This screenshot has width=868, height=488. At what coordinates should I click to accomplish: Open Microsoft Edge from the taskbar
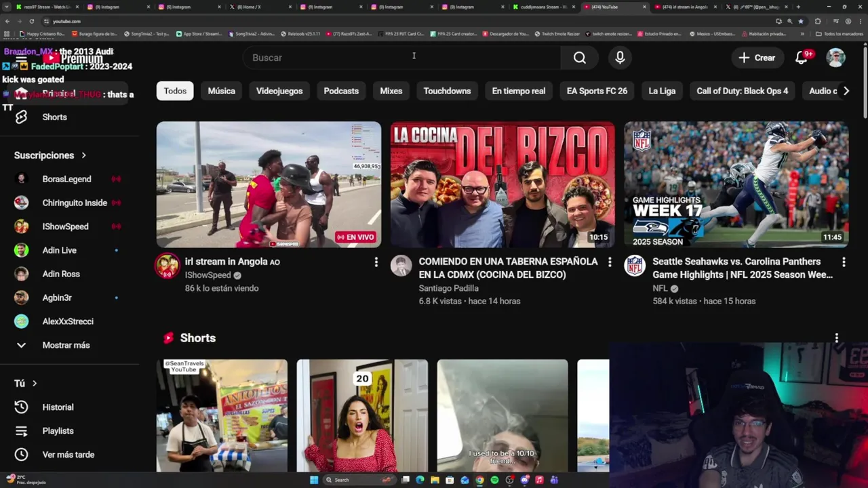point(420,480)
